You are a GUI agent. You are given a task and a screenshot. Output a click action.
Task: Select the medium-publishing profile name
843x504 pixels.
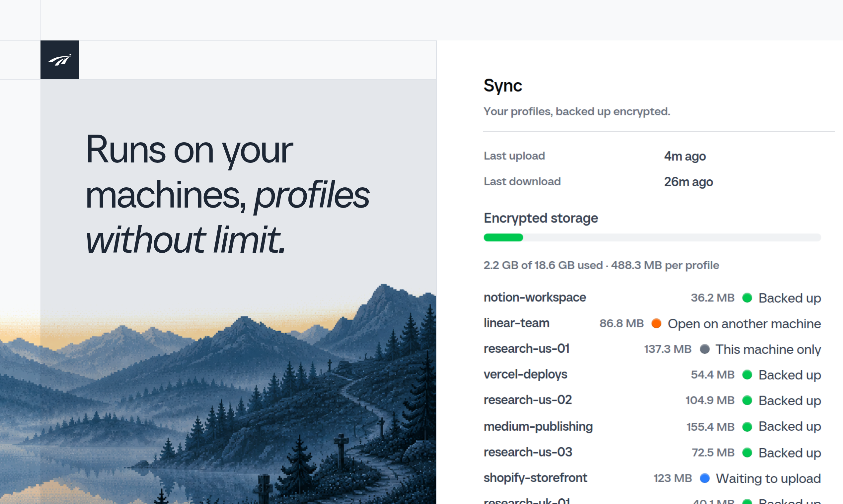pos(538,426)
